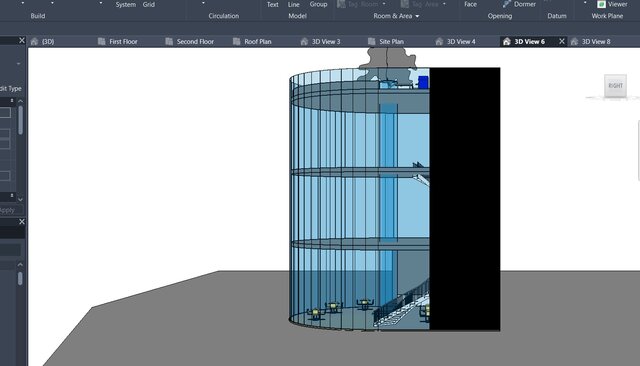640x366 pixels.
Task: Open the Properties type selector dropdown
Action: pos(18,64)
